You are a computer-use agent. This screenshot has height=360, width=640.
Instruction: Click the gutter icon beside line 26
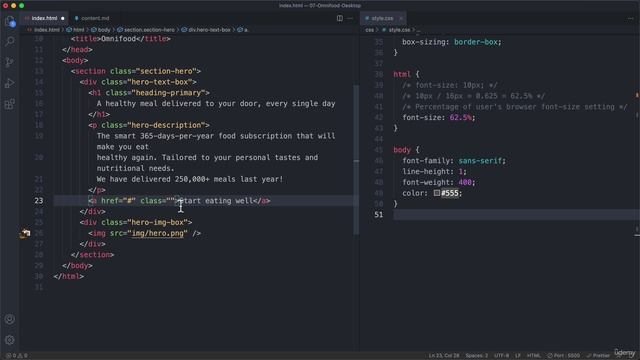(x=25, y=233)
